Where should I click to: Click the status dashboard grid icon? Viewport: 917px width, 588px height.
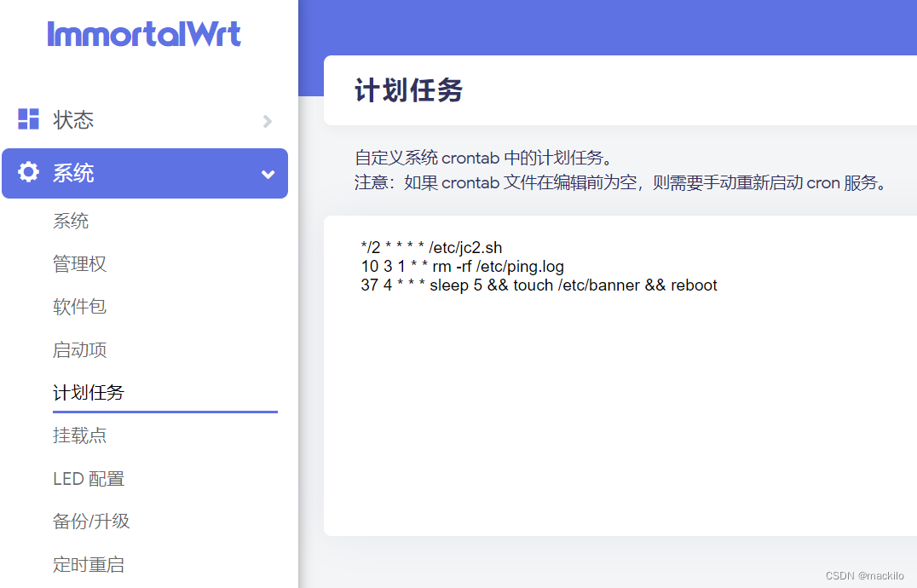[x=28, y=118]
